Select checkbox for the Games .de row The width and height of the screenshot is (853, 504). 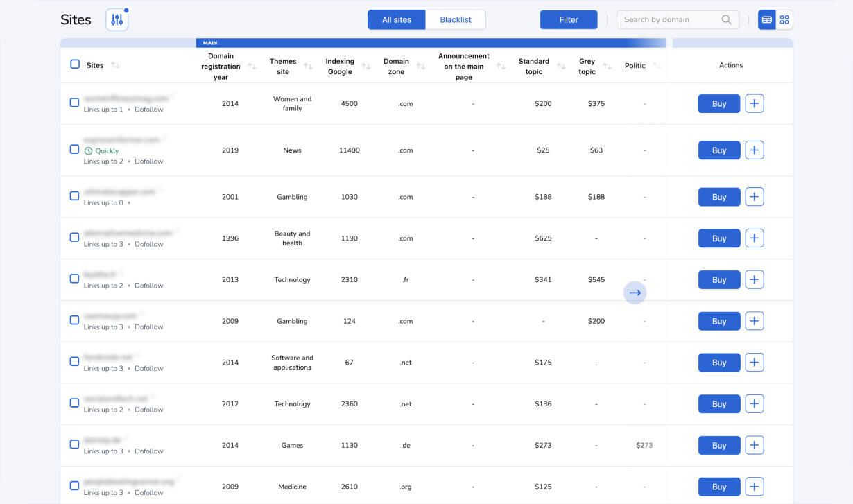[75, 444]
